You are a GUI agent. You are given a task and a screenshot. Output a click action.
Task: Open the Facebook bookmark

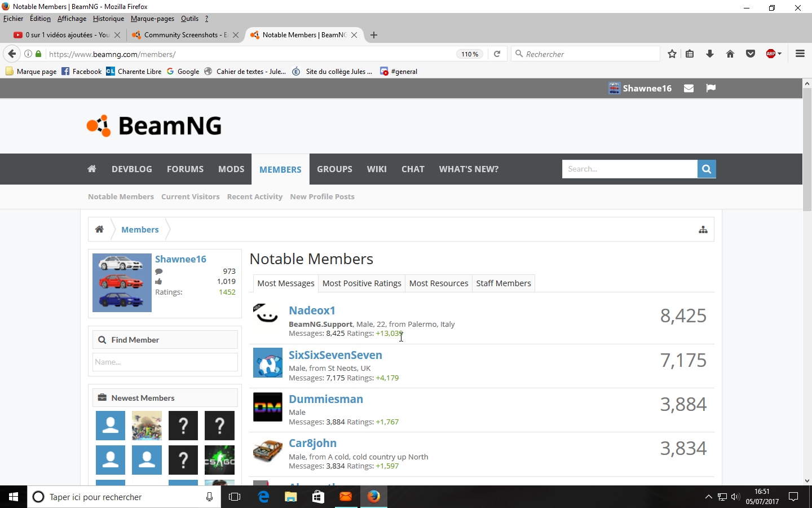pos(81,71)
